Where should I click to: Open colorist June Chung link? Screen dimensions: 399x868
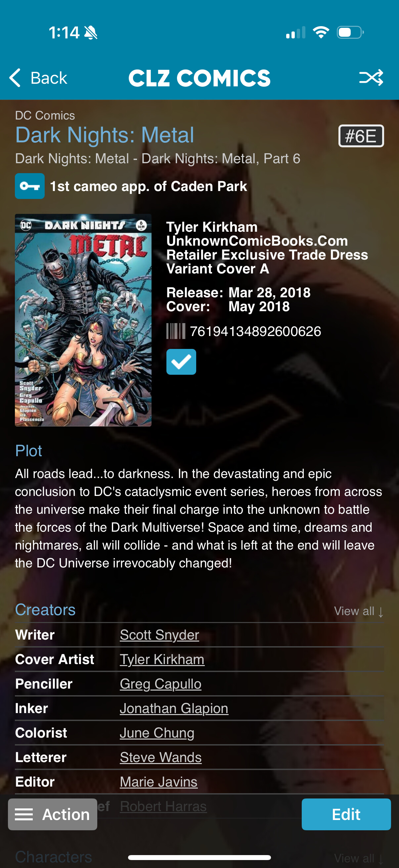(x=157, y=733)
